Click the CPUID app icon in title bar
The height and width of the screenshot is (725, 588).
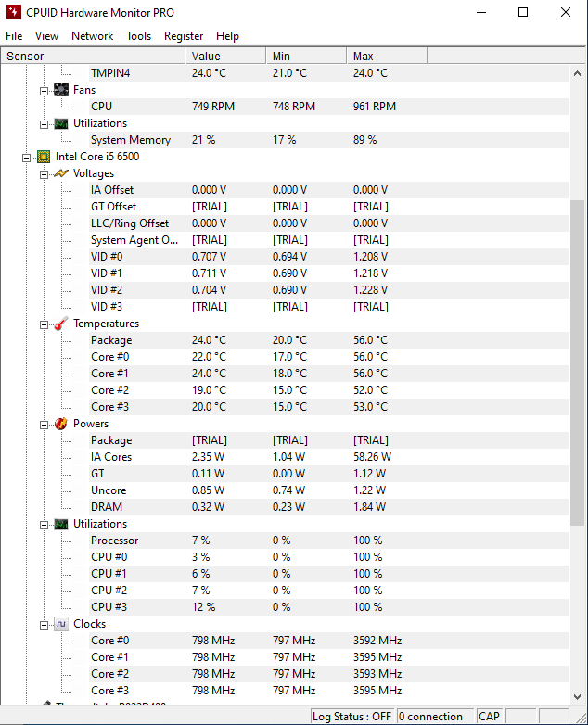pos(14,13)
